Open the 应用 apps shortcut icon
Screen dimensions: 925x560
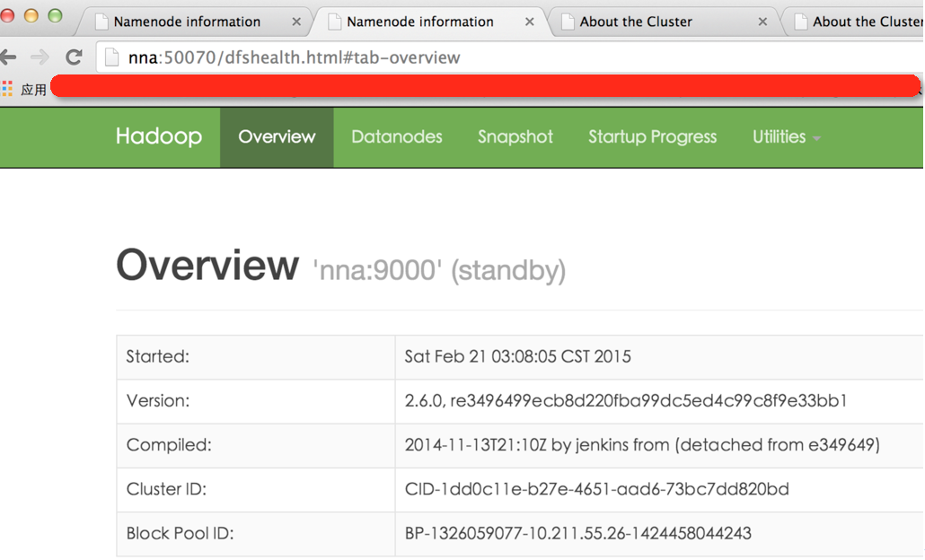[8, 89]
